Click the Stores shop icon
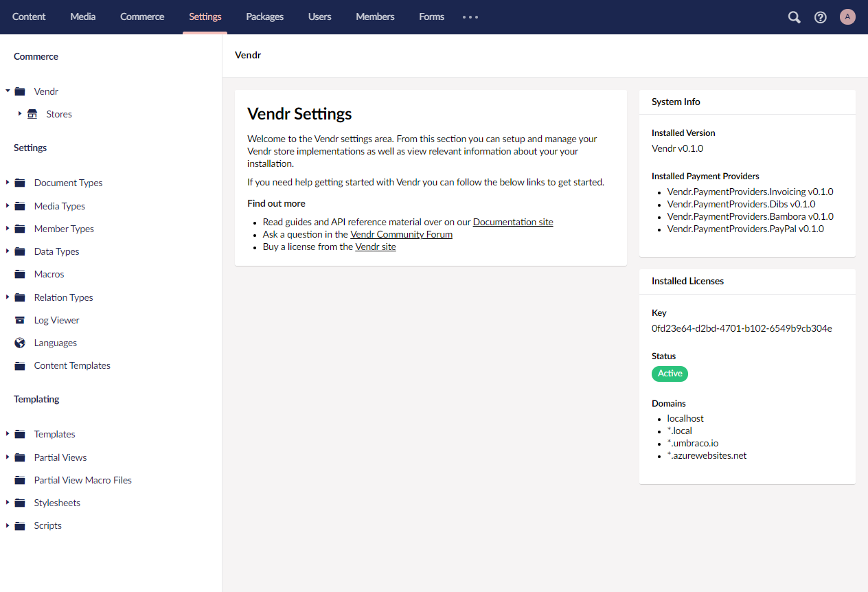This screenshot has width=868, height=592. tap(32, 114)
